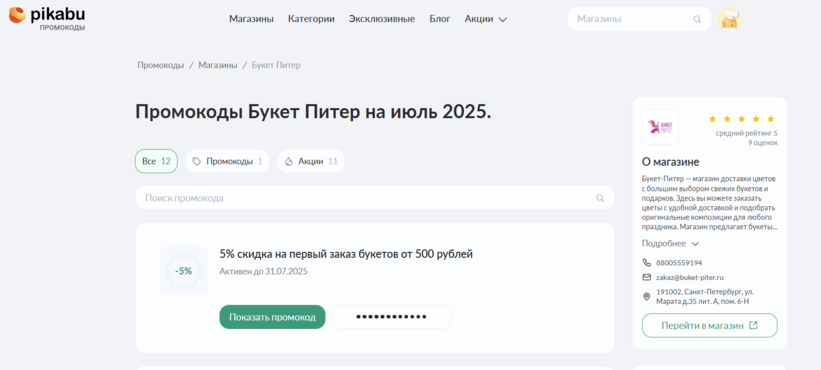Viewport: 821px width, 370px height.
Task: Expand the Акции dropdown menu
Action: 485,19
